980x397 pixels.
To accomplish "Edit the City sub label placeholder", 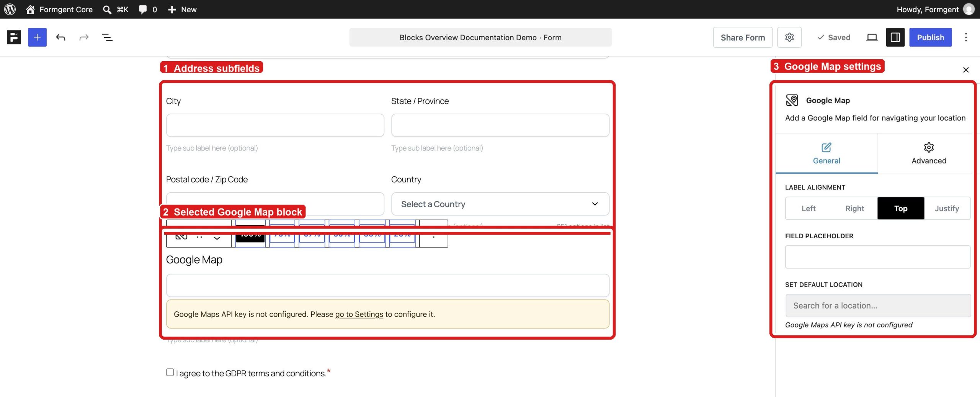I will [212, 148].
